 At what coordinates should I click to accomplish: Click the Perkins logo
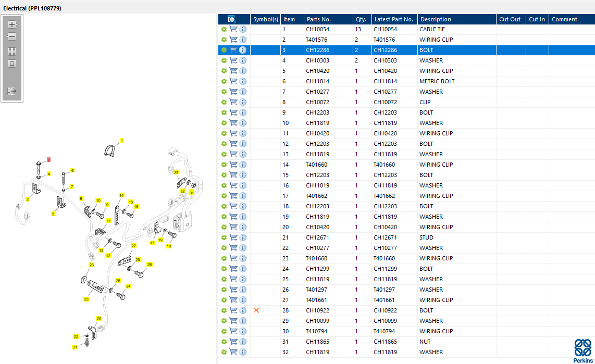[x=583, y=351]
